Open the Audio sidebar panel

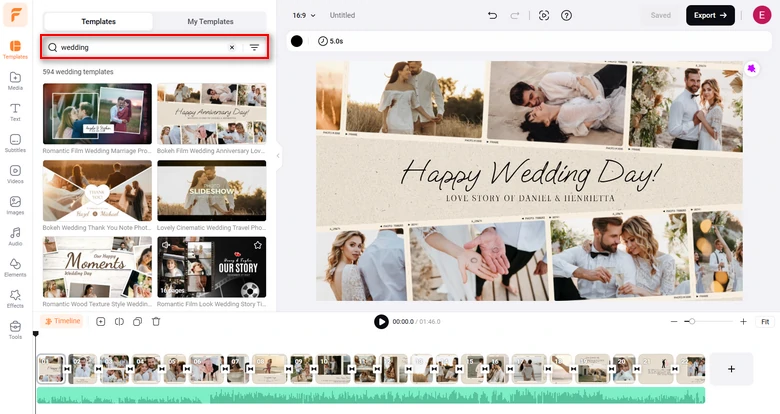15,236
